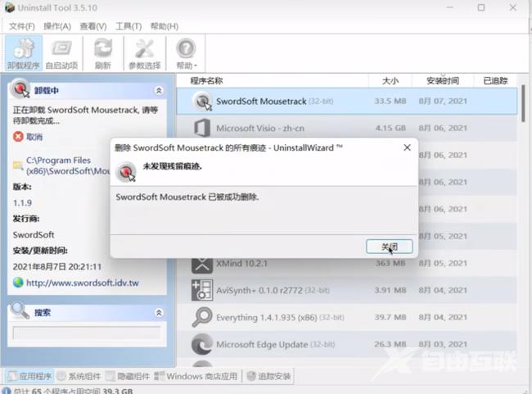Click the 追踪安装 button
Screen dimensions: 532x394
tap(268, 376)
